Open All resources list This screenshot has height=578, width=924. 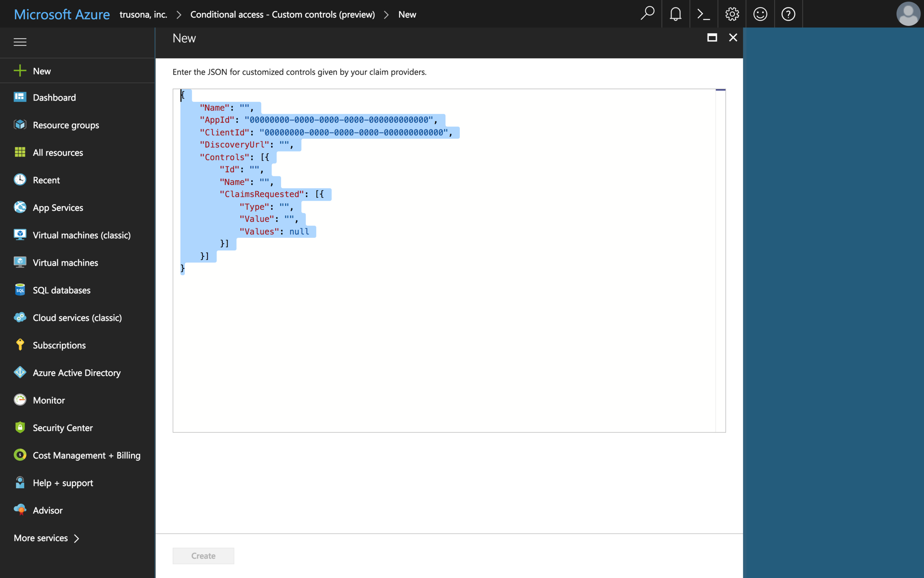click(78, 152)
